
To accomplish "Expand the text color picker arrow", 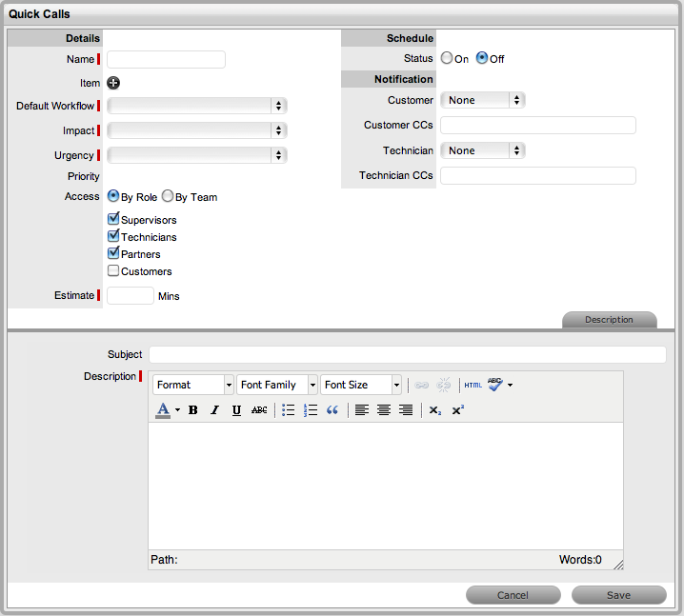I will click(177, 410).
